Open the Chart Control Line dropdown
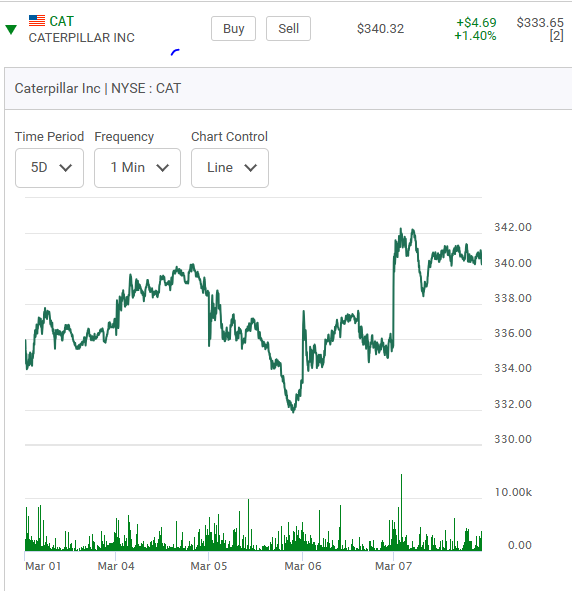 (x=230, y=168)
